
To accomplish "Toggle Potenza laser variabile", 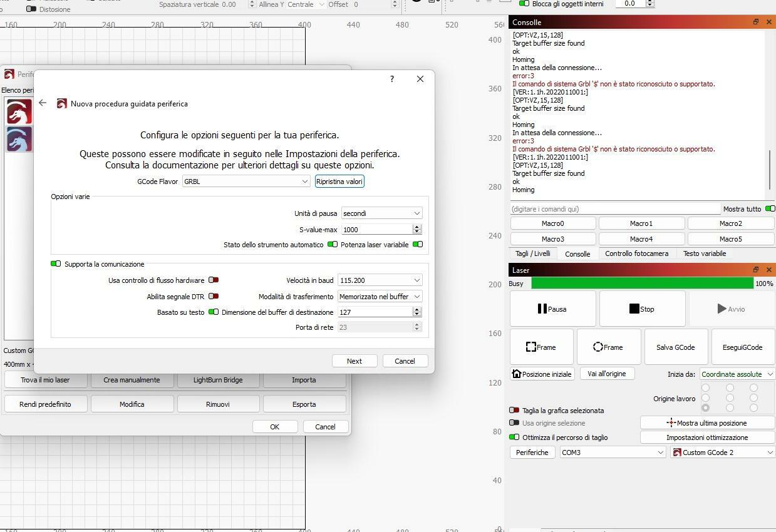I will tap(418, 245).
